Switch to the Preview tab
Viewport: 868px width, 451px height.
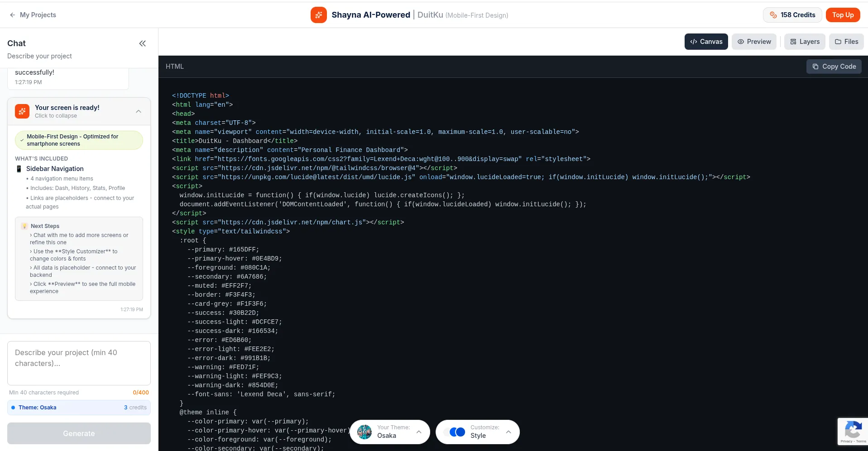[754, 42]
